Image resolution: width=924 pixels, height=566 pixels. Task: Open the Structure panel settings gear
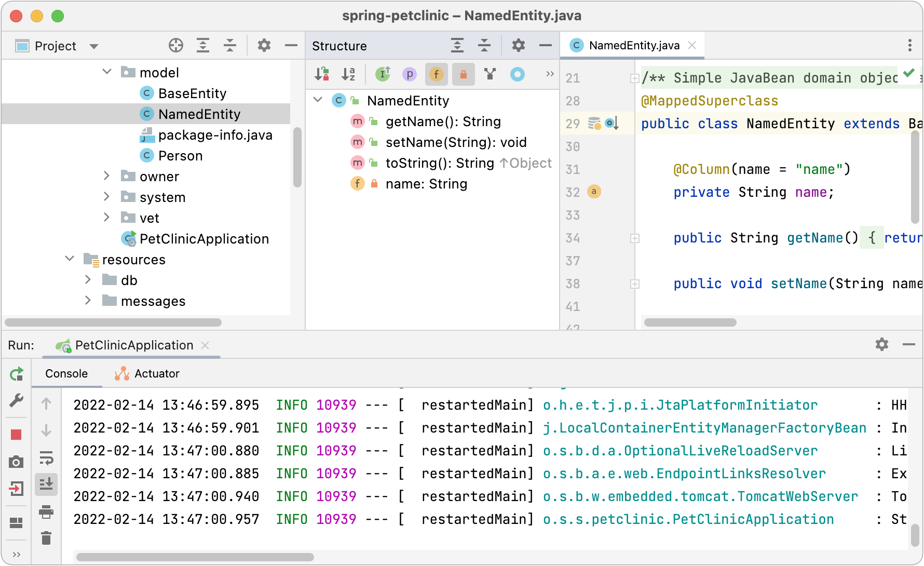coord(519,46)
